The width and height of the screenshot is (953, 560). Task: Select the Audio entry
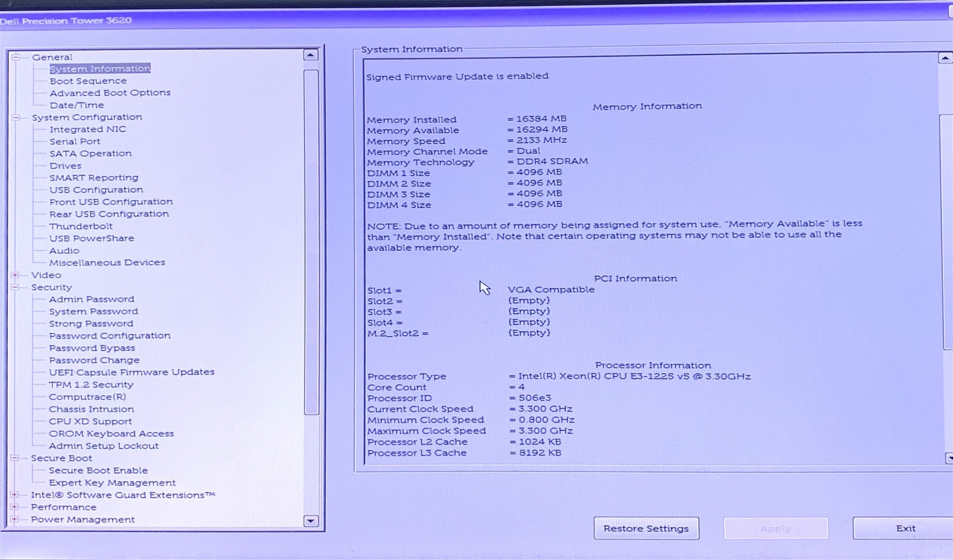(x=64, y=251)
